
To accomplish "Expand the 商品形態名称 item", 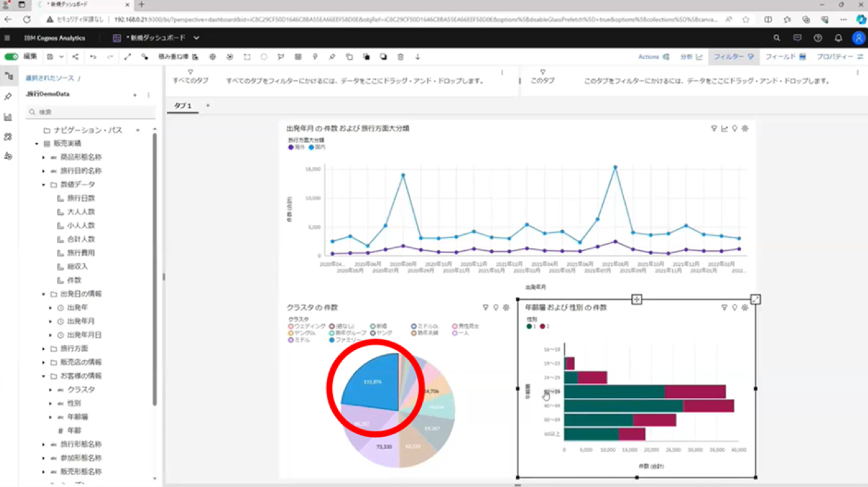I will point(44,157).
